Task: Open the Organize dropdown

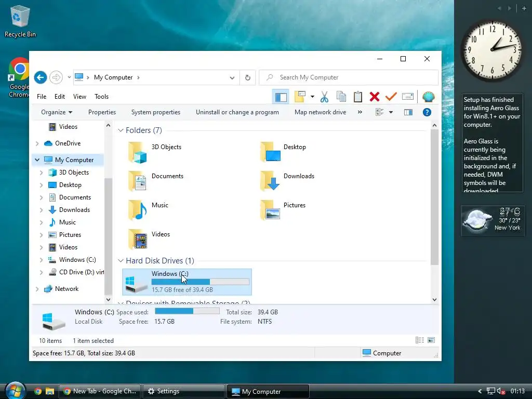Action: click(x=57, y=112)
